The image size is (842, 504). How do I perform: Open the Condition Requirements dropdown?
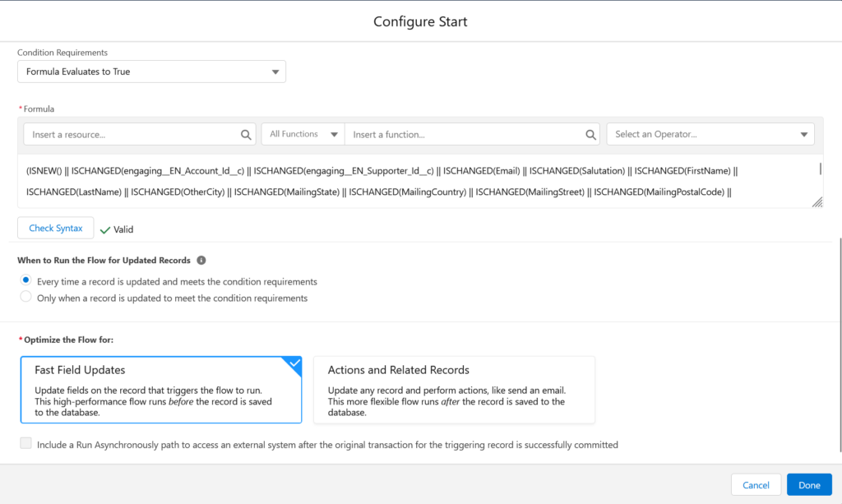coord(152,72)
